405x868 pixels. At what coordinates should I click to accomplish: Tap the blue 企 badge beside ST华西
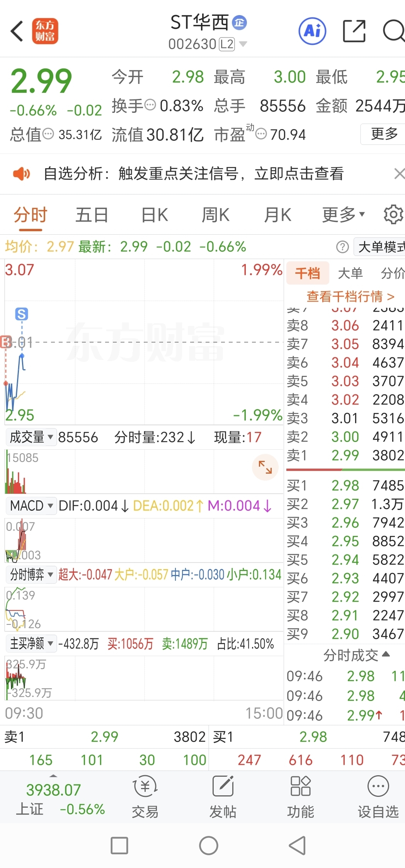[239, 22]
